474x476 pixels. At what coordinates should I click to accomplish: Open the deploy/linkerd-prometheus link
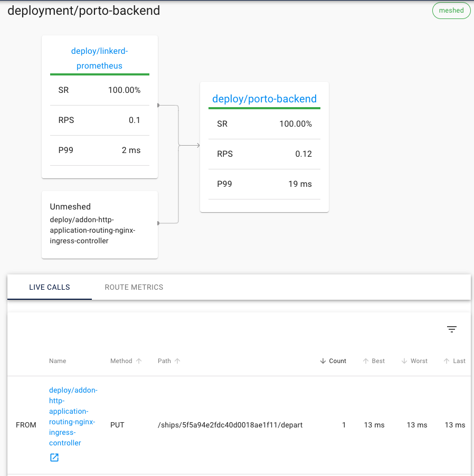click(100, 58)
